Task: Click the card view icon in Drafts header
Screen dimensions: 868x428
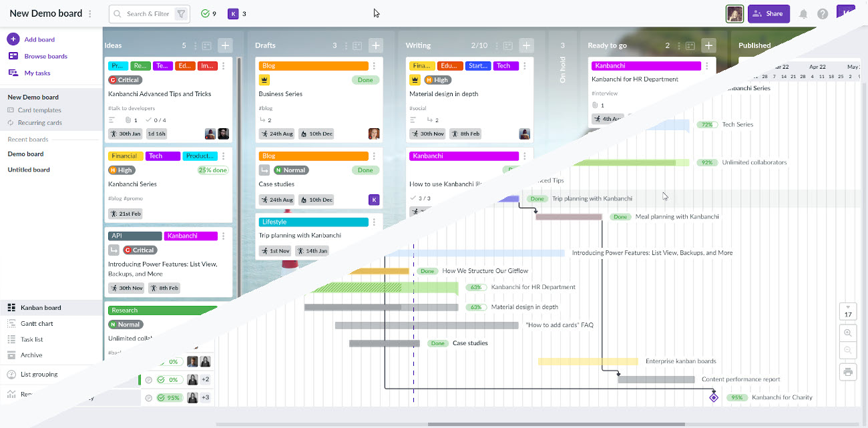Action: coord(357,45)
